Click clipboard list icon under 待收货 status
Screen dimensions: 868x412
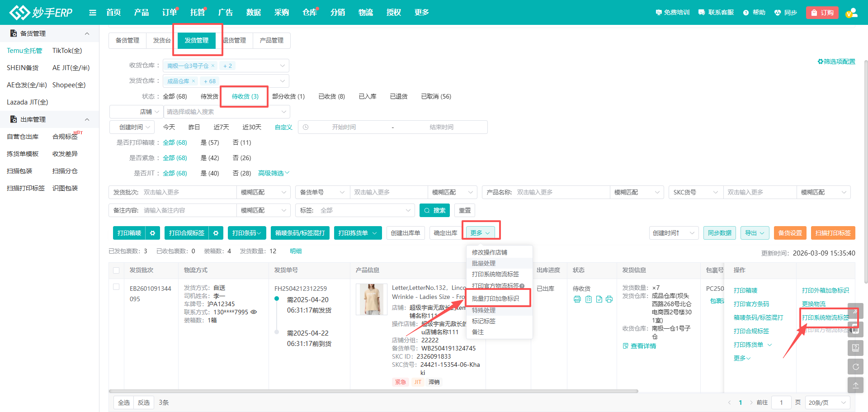point(588,299)
